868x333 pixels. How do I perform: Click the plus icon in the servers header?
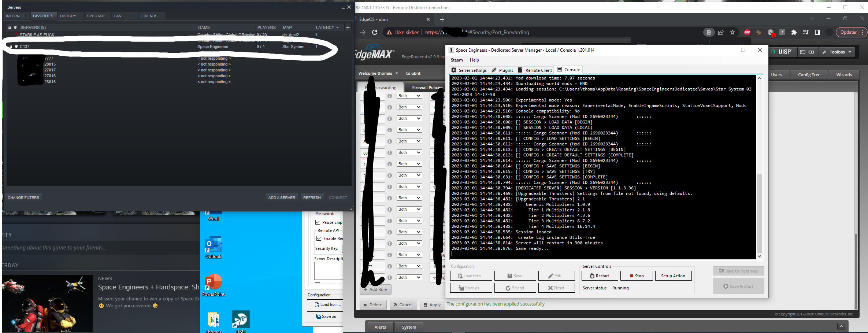click(x=348, y=27)
